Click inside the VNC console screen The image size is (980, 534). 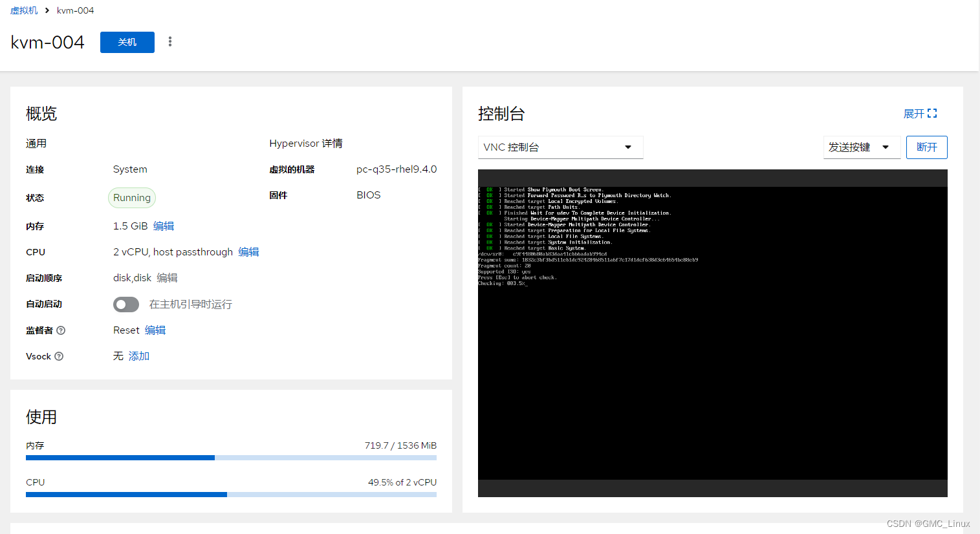(712, 333)
